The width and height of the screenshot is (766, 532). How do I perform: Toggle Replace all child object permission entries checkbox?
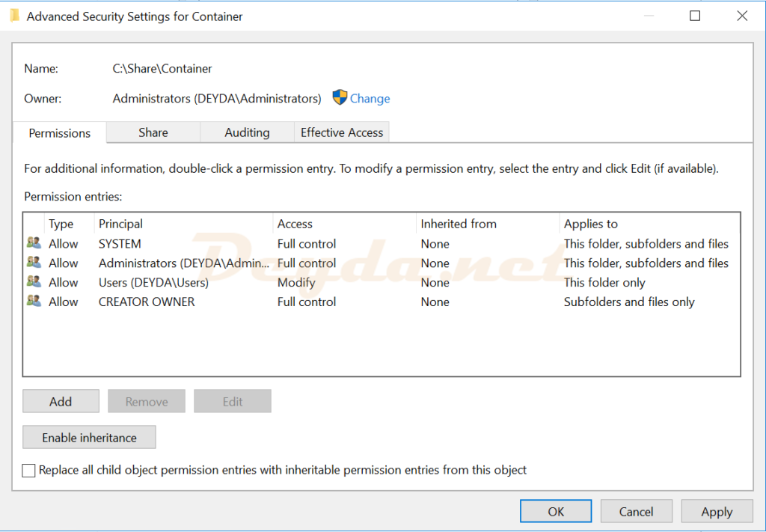(29, 471)
